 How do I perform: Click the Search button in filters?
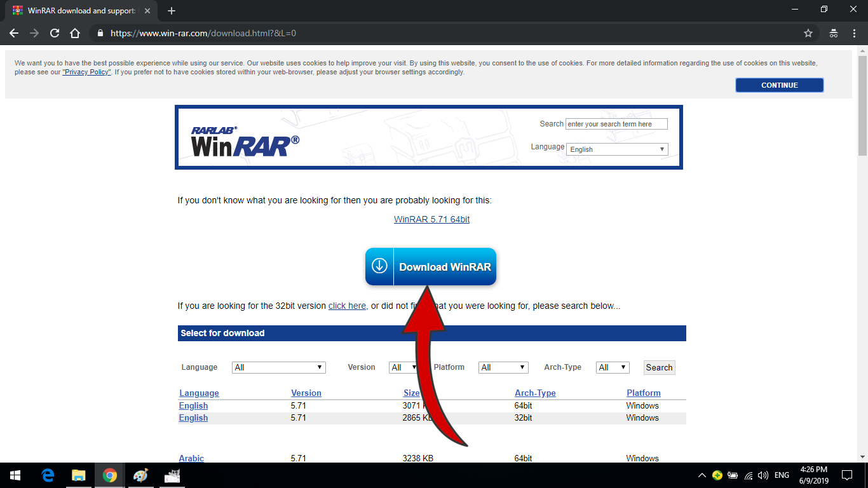[x=659, y=367]
